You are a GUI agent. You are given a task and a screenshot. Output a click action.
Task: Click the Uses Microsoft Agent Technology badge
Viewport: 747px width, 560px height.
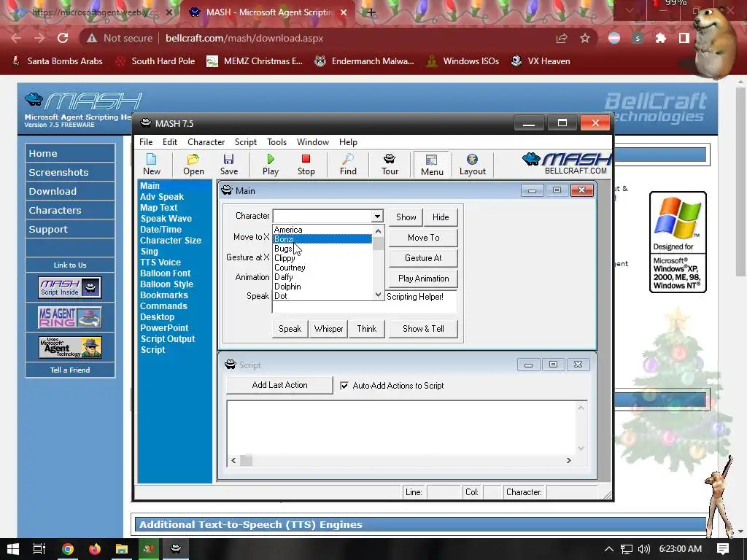[x=70, y=347]
